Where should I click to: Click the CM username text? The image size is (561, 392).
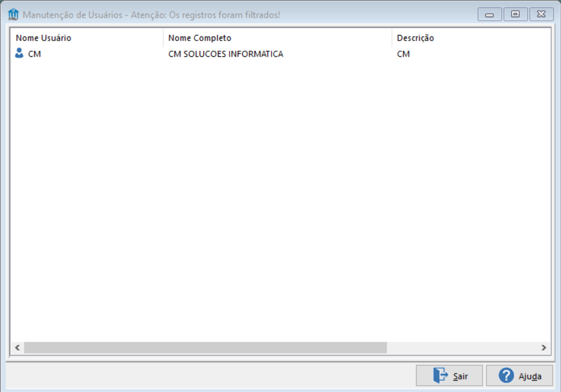(35, 54)
